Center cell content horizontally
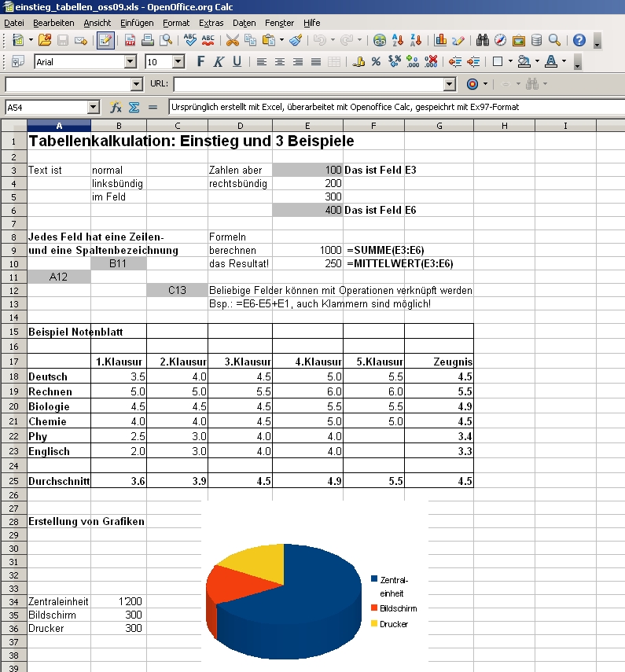Screen dimensions: 625x672 280,62
